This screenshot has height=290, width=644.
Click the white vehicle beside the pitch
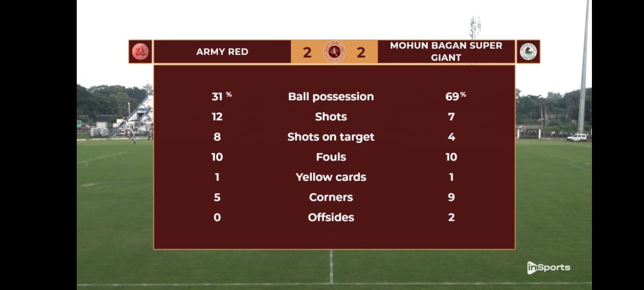point(577,137)
